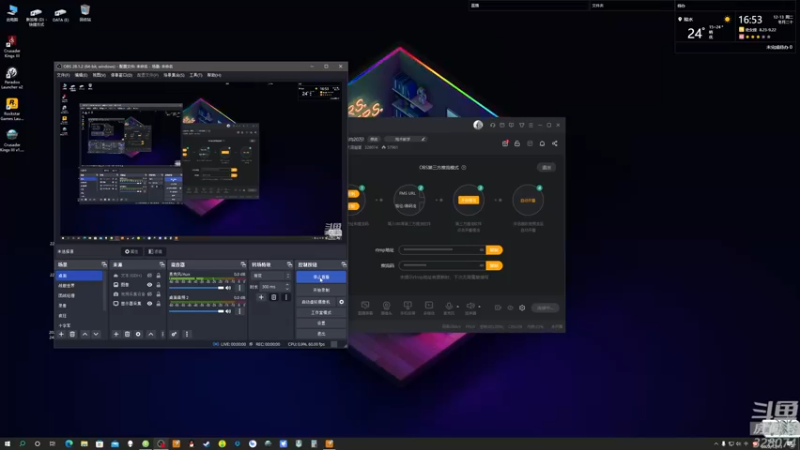Open the gift box icon with red dot

coord(505,143)
